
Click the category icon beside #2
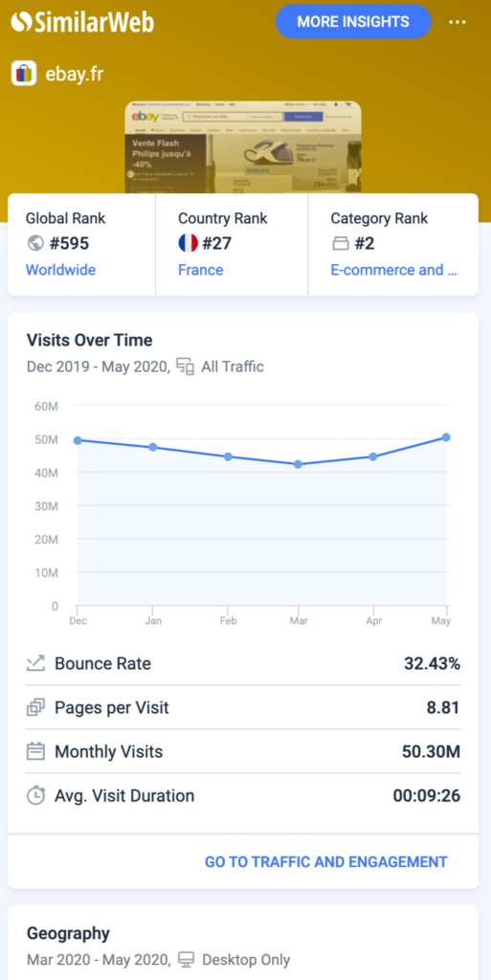click(x=340, y=244)
